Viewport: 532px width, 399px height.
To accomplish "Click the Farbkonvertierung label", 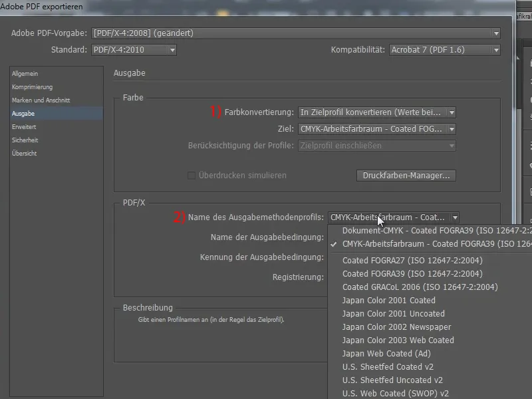I will click(x=259, y=112).
